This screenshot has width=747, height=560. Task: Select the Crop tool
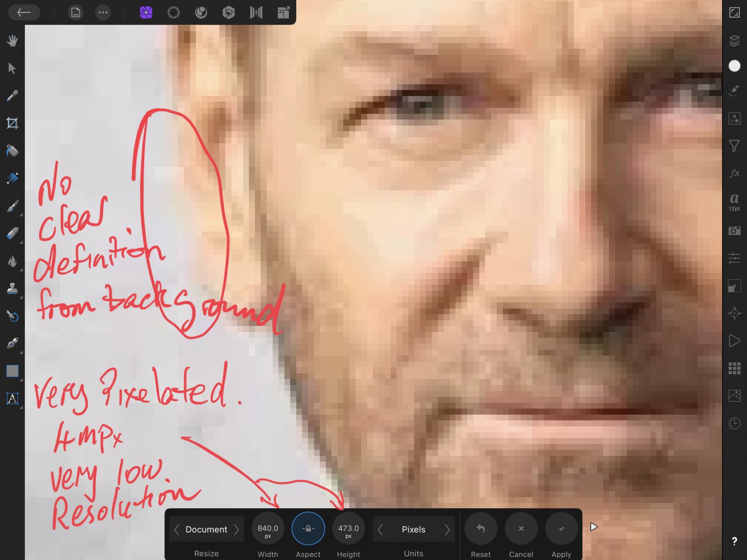pos(12,123)
